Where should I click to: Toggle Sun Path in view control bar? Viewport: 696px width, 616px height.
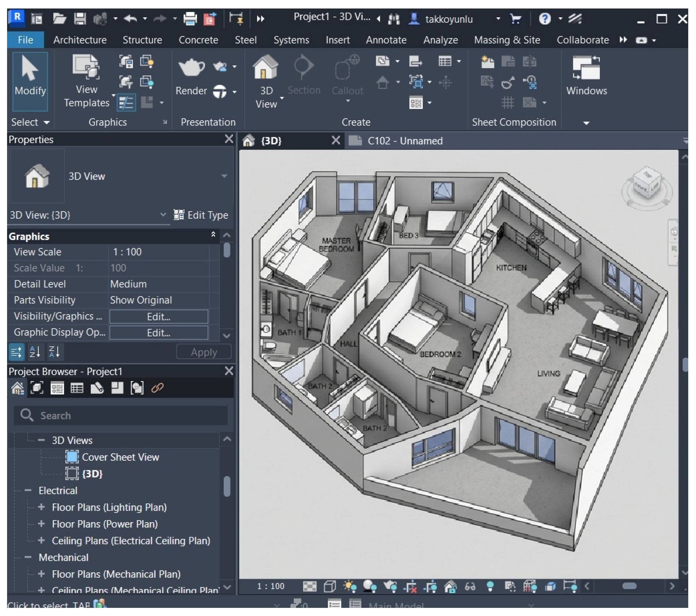(350, 586)
